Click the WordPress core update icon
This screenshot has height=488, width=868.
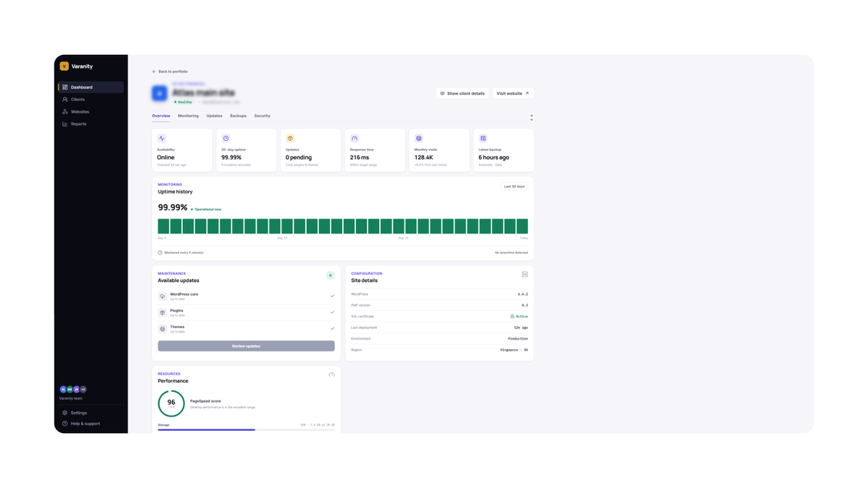163,296
